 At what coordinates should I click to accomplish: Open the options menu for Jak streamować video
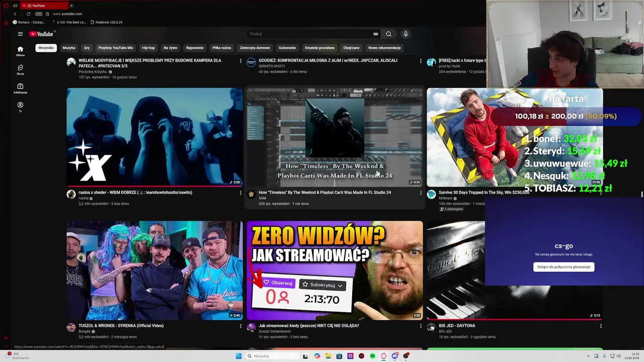pos(421,326)
